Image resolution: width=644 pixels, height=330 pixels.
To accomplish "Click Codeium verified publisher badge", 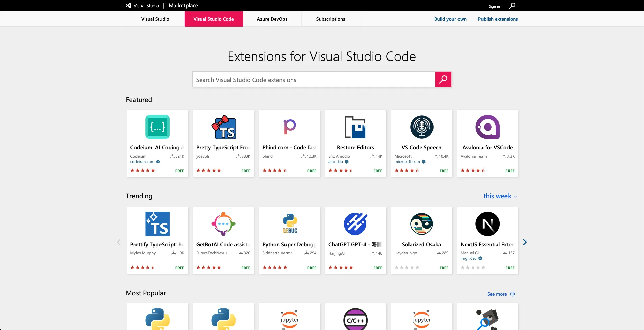I will pos(158,162).
